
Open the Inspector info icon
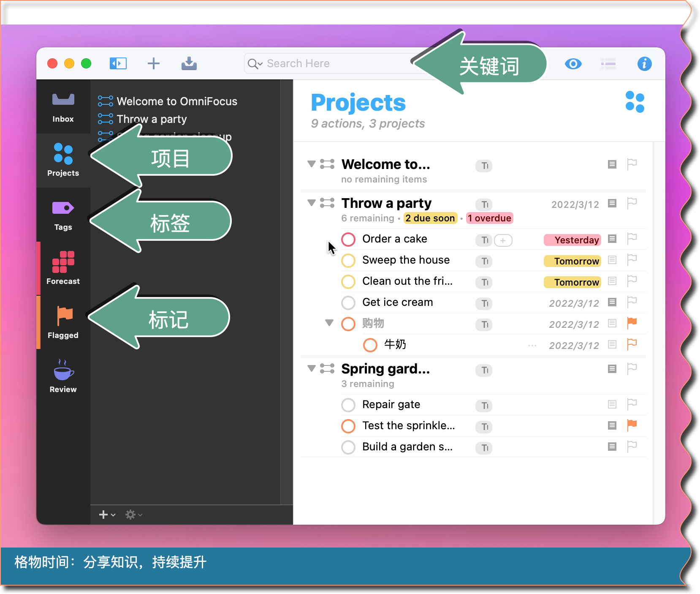[644, 64]
